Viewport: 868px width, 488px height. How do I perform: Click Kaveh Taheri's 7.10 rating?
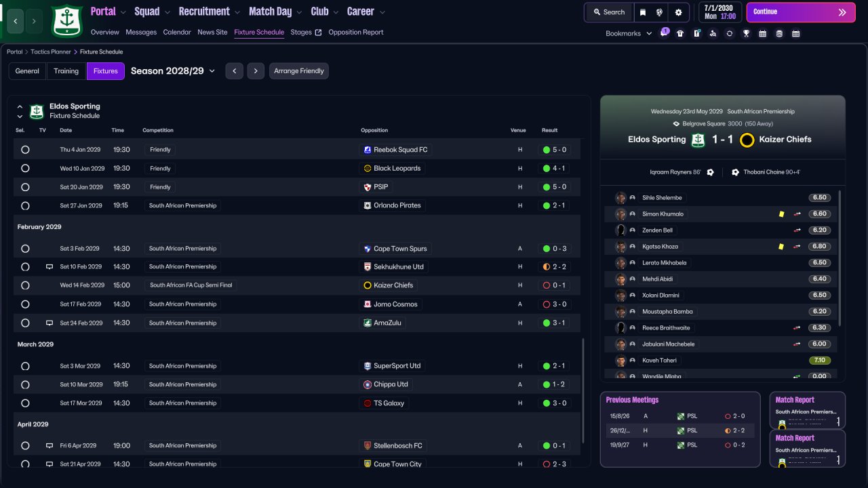[819, 361]
